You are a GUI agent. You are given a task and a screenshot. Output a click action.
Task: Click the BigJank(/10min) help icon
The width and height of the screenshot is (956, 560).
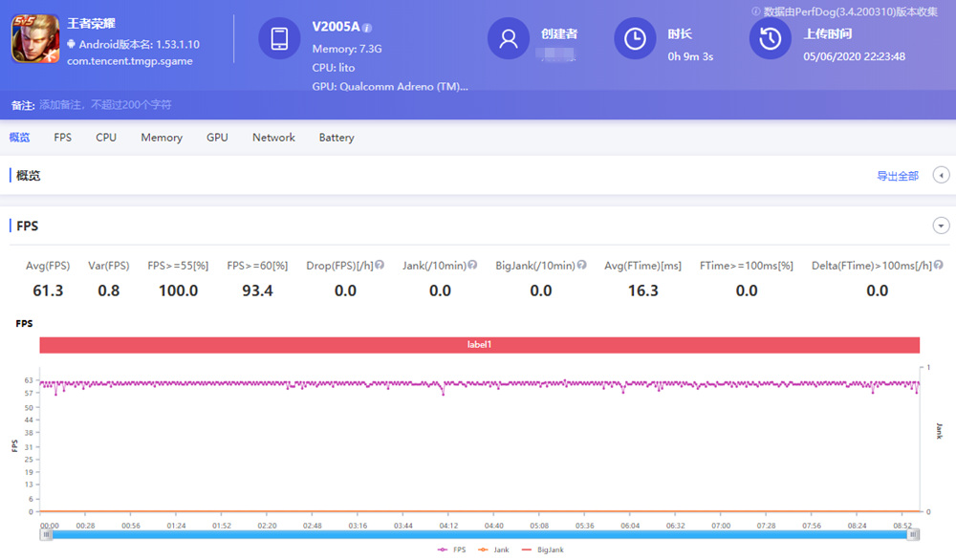click(x=581, y=266)
